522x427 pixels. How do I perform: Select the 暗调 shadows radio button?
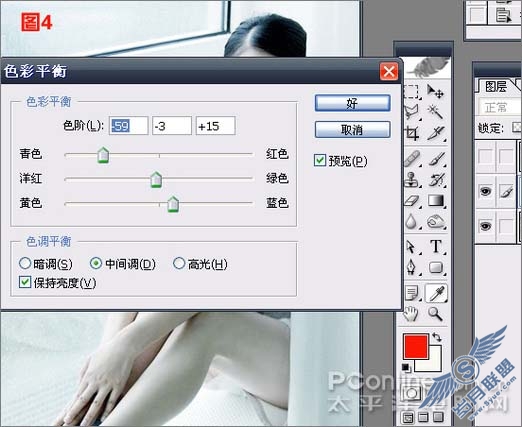click(x=25, y=263)
